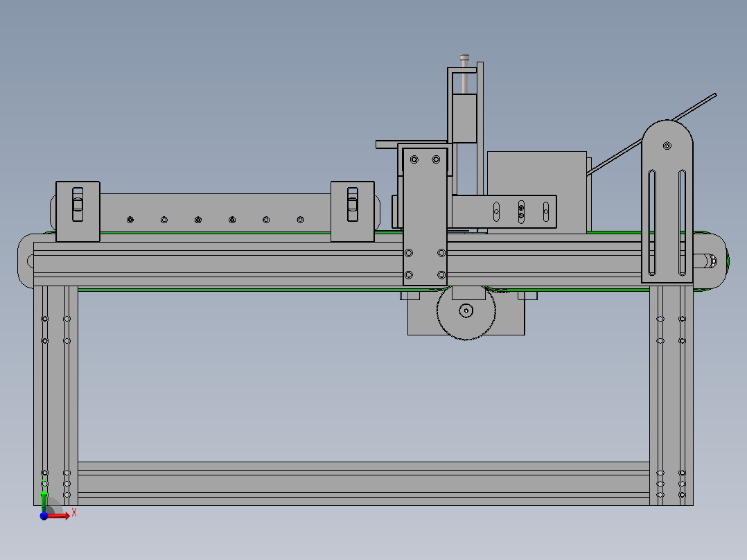Select the left vertical leg of the frame

click(x=55, y=396)
